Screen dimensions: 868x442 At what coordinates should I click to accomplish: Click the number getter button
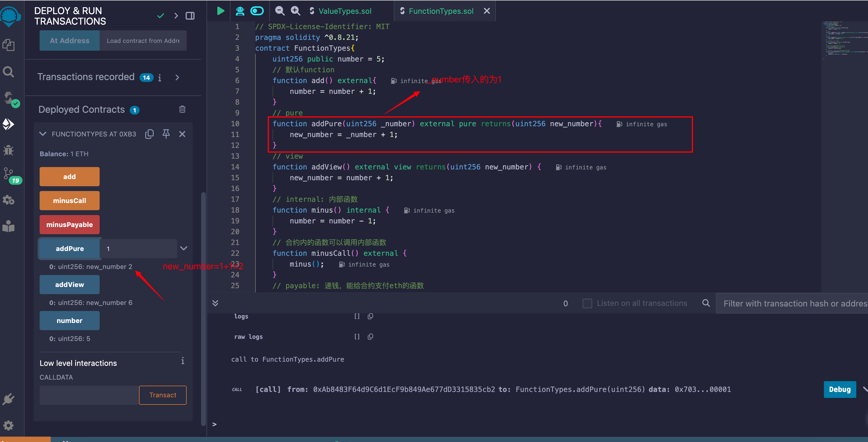pyautogui.click(x=69, y=321)
